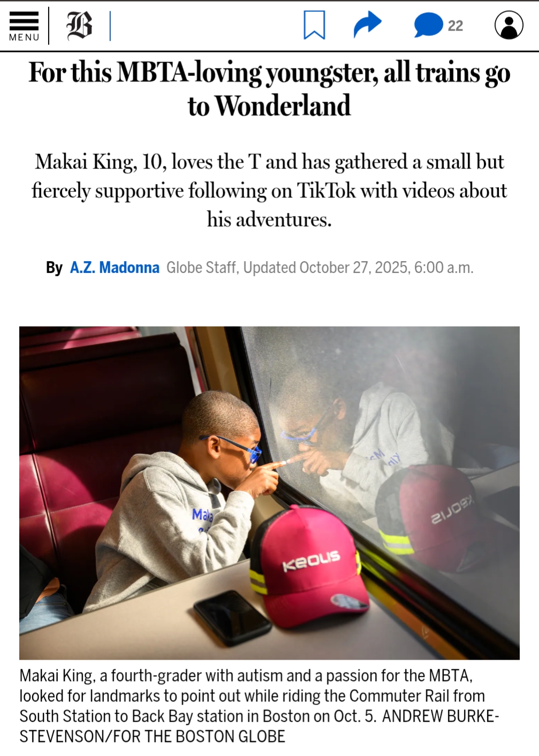This screenshot has width=539, height=756.
Task: Share the article using the arrow icon
Action: (367, 25)
